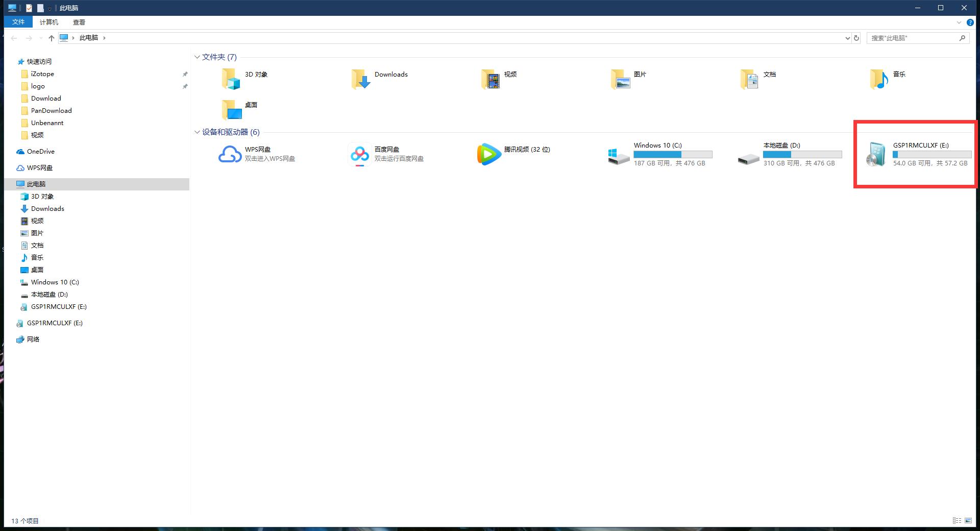The image size is (980, 531).
Task: Open the 文件 menu tab
Action: point(18,22)
